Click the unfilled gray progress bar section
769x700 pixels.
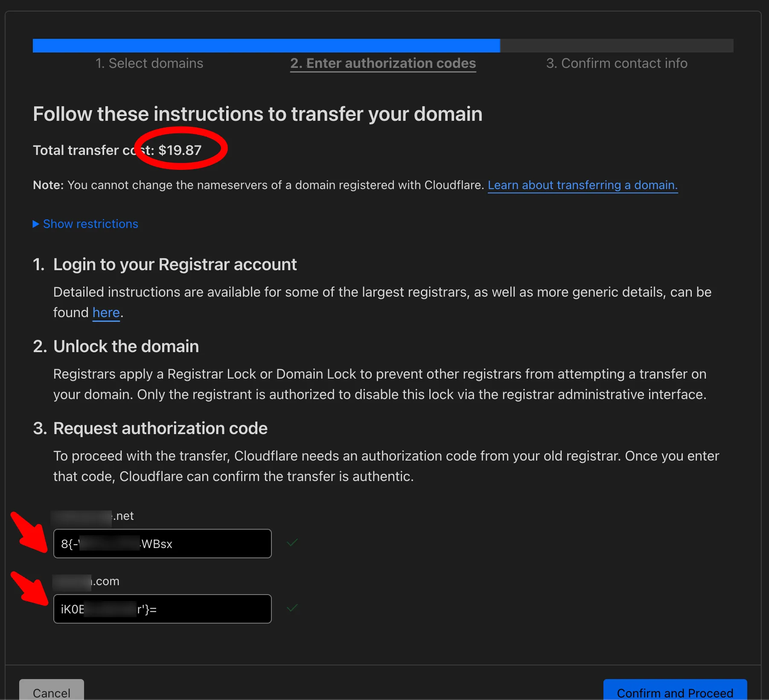(x=616, y=46)
